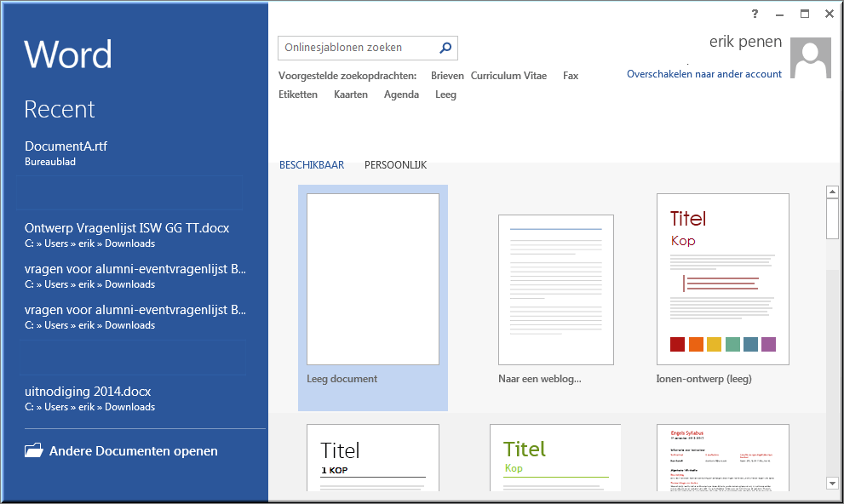Select the Naar een weblog template

point(556,290)
